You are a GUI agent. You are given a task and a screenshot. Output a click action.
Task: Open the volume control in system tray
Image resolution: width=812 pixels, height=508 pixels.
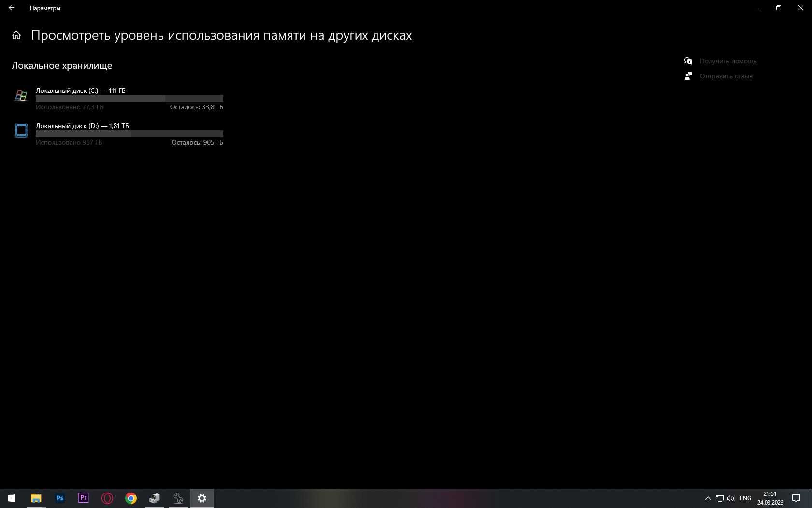(x=731, y=498)
